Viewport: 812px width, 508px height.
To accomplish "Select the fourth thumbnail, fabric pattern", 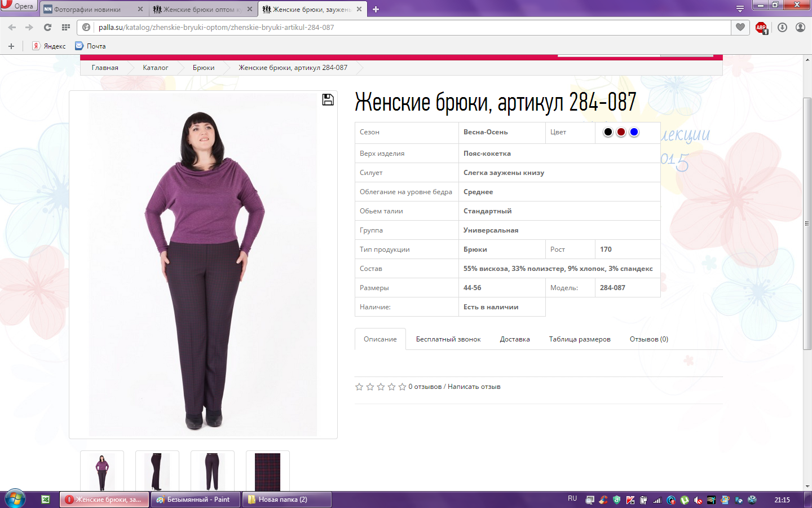I will click(268, 472).
